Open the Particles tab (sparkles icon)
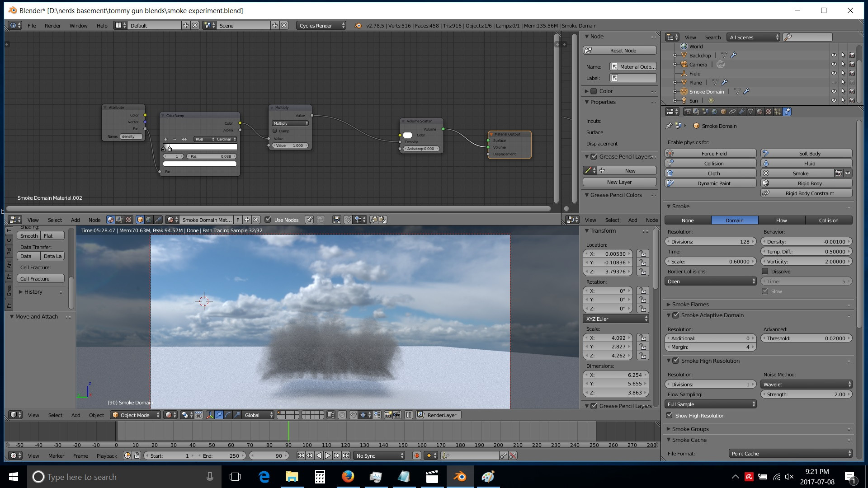 (x=777, y=112)
